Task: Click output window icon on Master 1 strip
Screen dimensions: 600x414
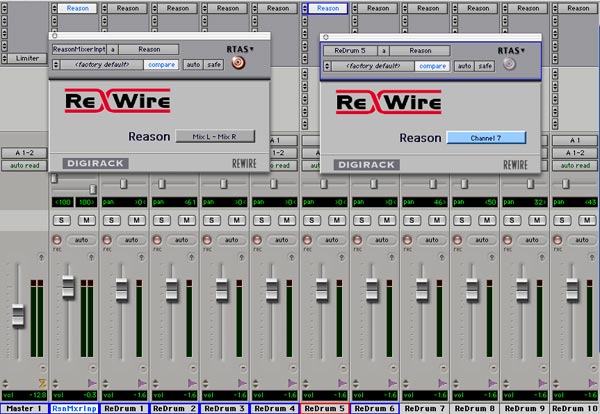Action: (41, 257)
